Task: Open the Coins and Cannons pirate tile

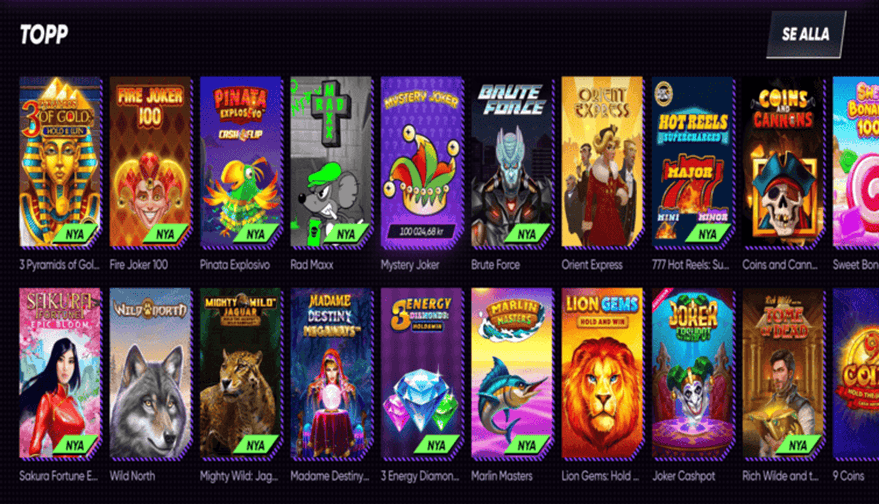Action: (x=784, y=162)
